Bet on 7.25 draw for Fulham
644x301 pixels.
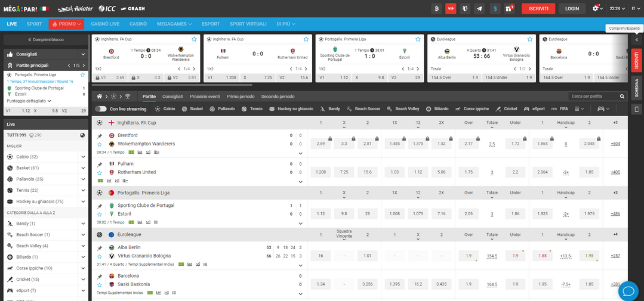coord(344,172)
